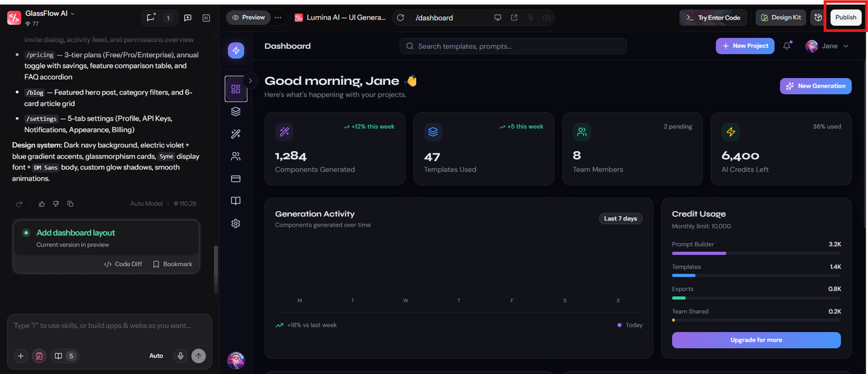Click the /pricing code tag in chat
The height and width of the screenshot is (374, 868).
[x=39, y=55]
